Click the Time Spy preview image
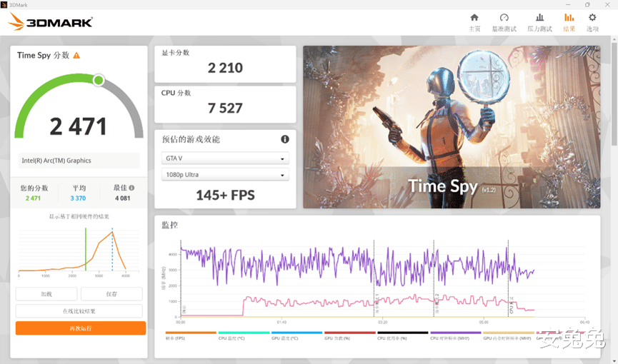Image resolution: width=618 pixels, height=364 pixels. point(452,127)
